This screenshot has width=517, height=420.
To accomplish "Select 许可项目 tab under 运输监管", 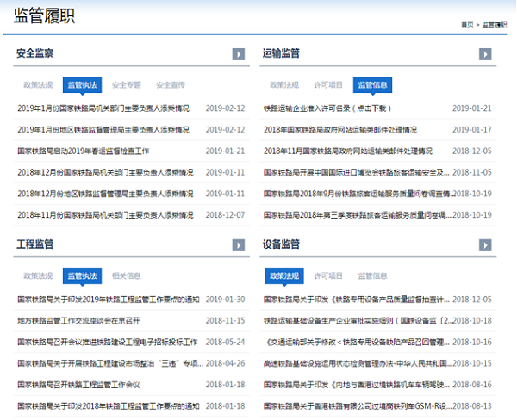I will (328, 85).
